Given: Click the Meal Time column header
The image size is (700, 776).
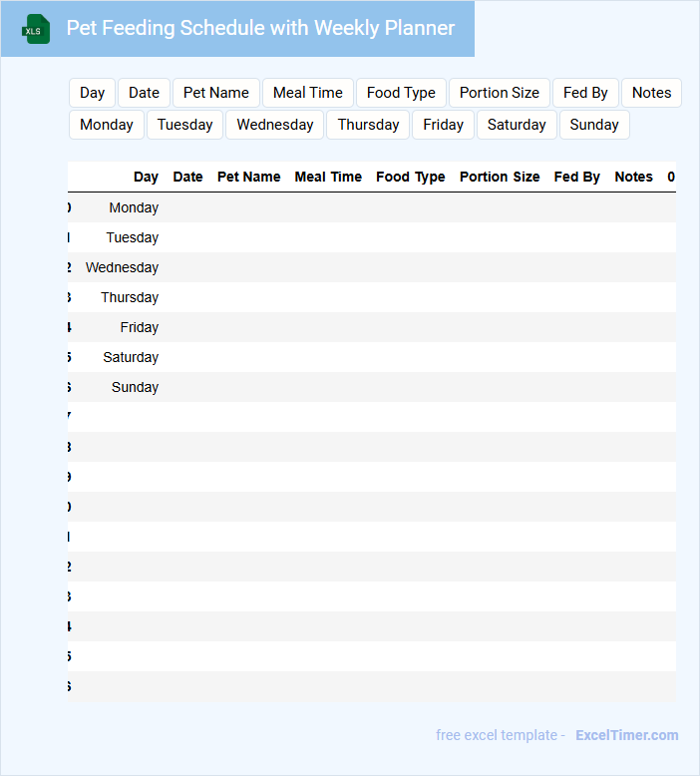Looking at the screenshot, I should point(328,177).
